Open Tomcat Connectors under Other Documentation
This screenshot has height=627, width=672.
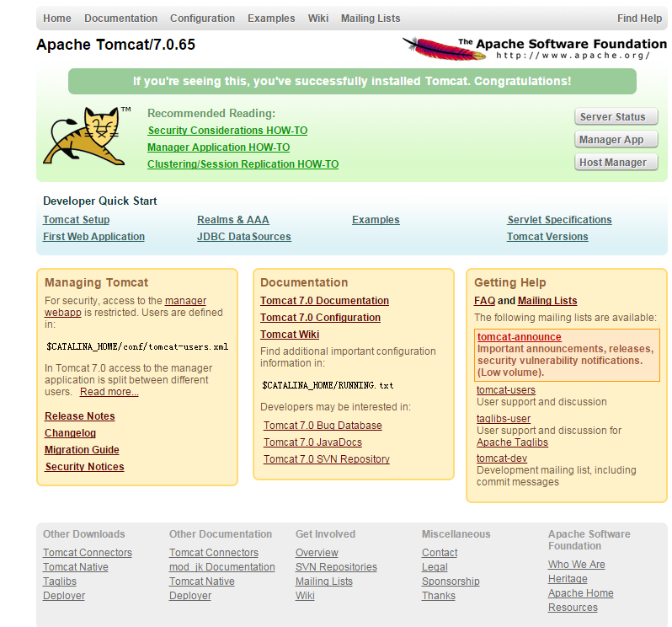coord(214,553)
